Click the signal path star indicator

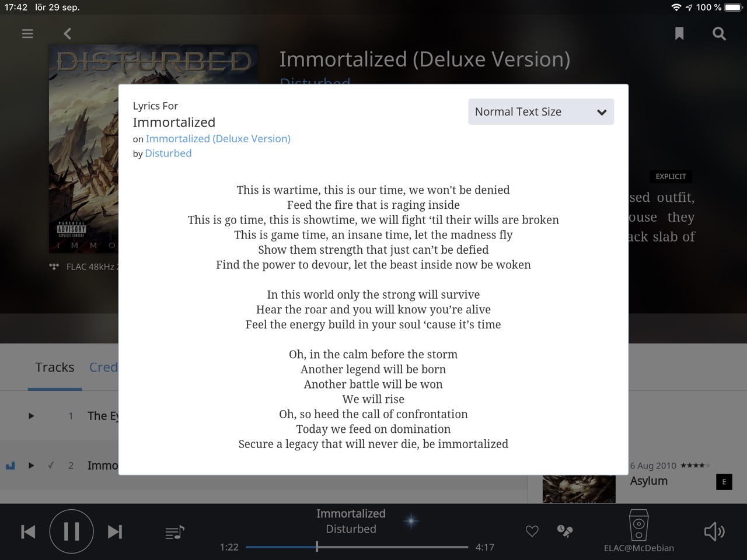coord(411,521)
